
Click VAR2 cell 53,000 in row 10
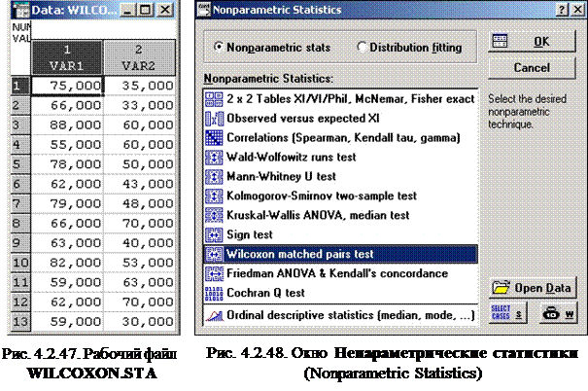pyautogui.click(x=139, y=263)
